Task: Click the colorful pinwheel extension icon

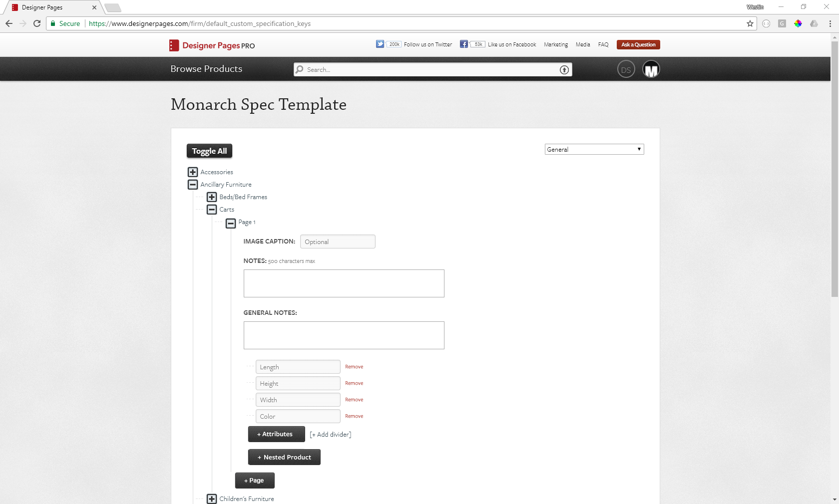Action: pyautogui.click(x=798, y=23)
